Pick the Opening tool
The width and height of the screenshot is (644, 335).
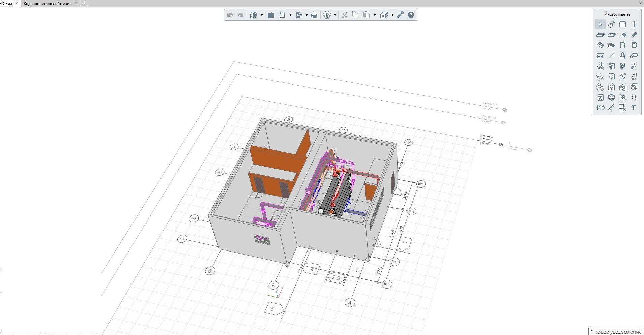pos(611,35)
